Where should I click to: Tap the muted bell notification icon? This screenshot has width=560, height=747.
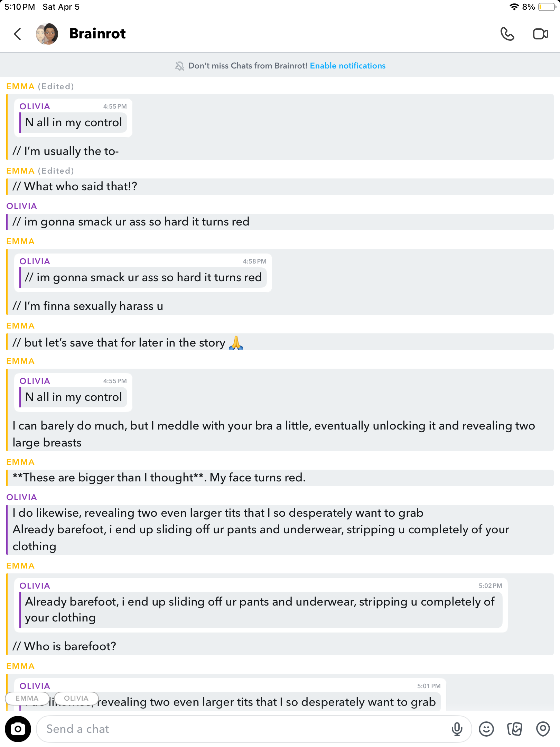pyautogui.click(x=180, y=66)
